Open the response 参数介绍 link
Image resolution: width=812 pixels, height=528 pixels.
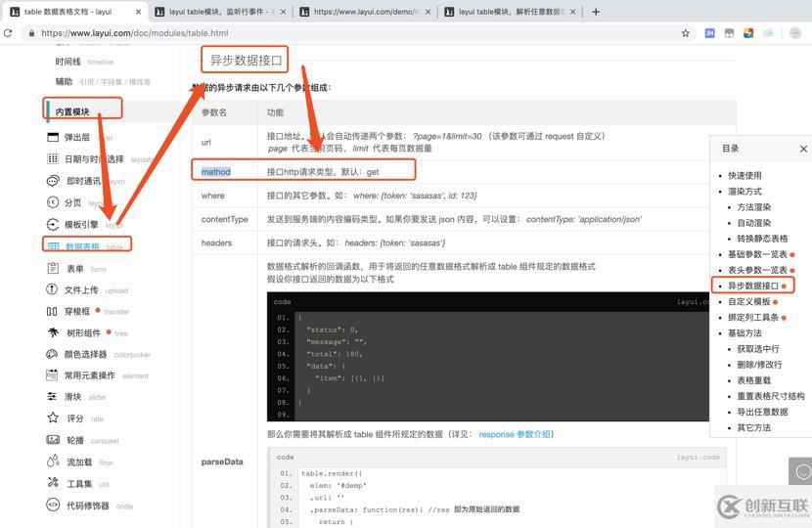[515, 434]
